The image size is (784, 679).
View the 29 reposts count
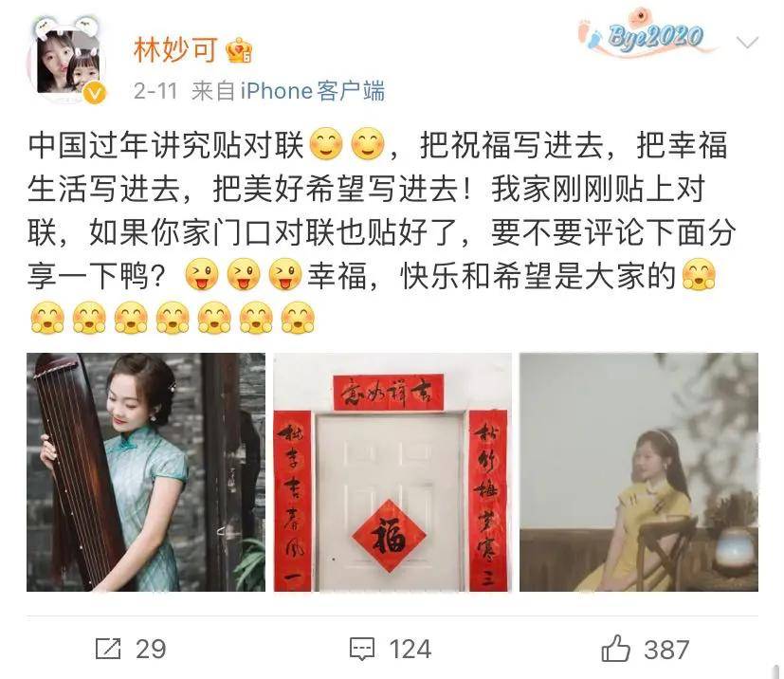[x=151, y=649]
